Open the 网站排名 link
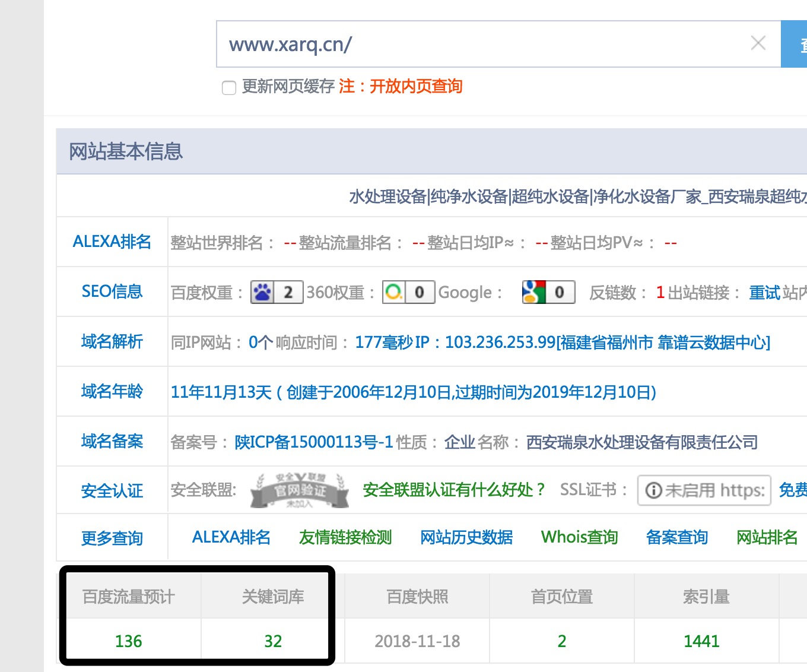807x672 pixels. pyautogui.click(x=767, y=537)
